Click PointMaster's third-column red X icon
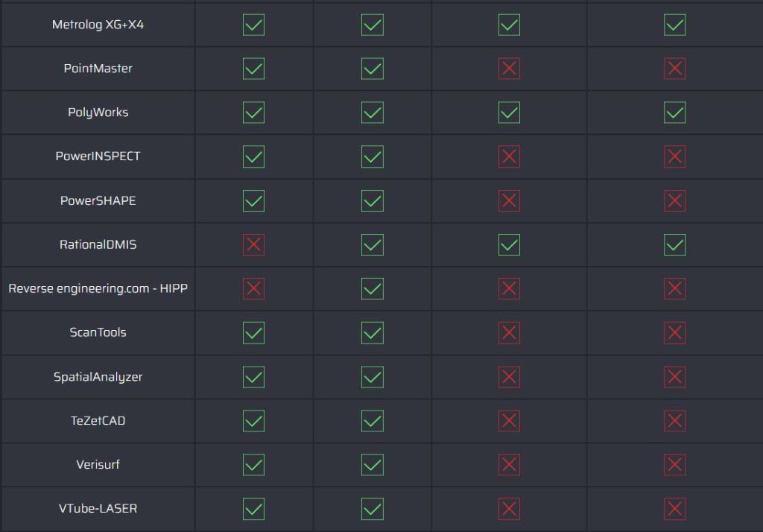 (509, 69)
